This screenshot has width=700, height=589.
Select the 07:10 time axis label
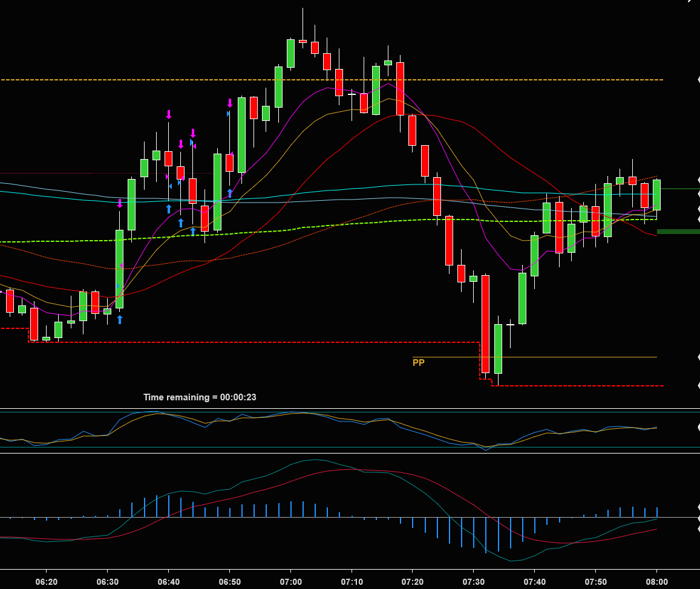[352, 582]
